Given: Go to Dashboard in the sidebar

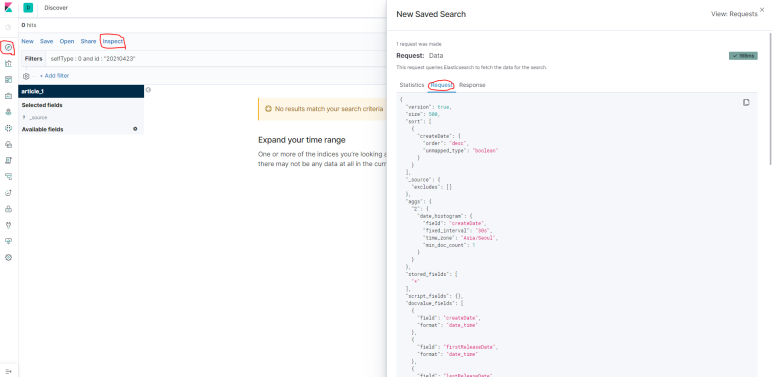Looking at the screenshot, I should [8, 80].
